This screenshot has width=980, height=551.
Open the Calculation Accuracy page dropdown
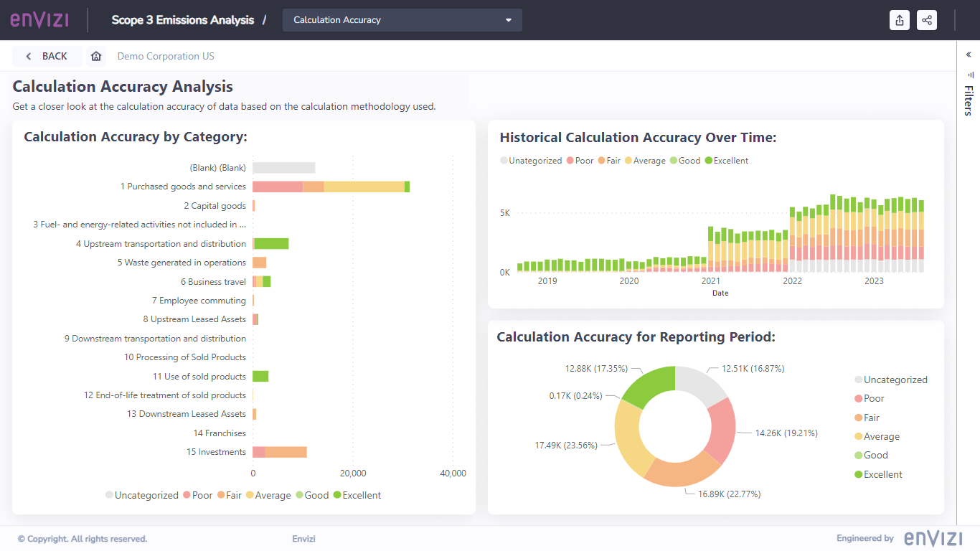402,20
